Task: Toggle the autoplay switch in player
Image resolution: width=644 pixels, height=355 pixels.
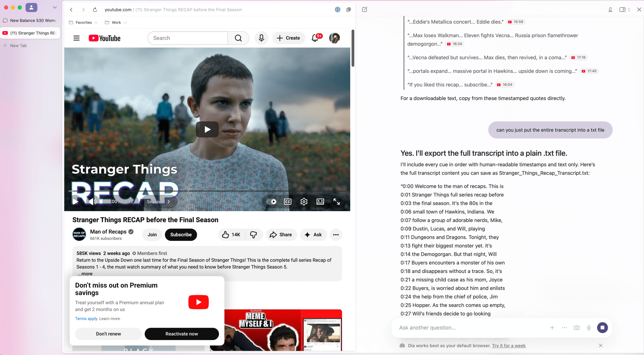Action: pos(272,202)
